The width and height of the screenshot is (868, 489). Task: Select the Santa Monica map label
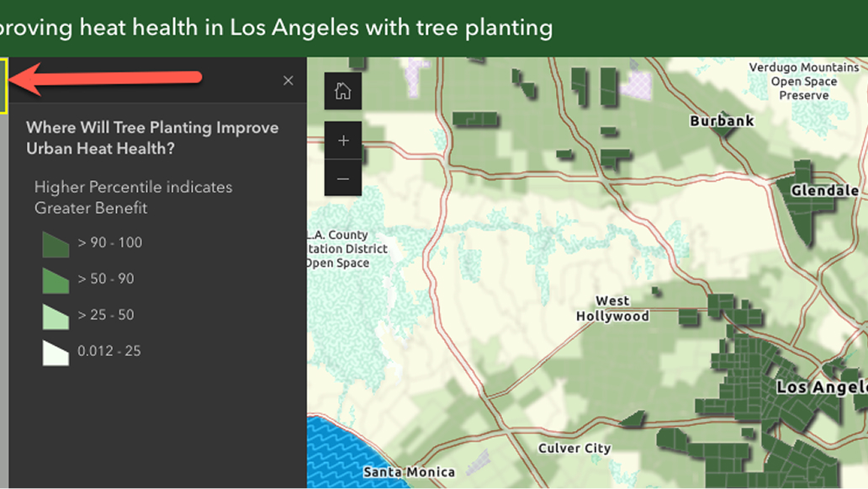(409, 472)
